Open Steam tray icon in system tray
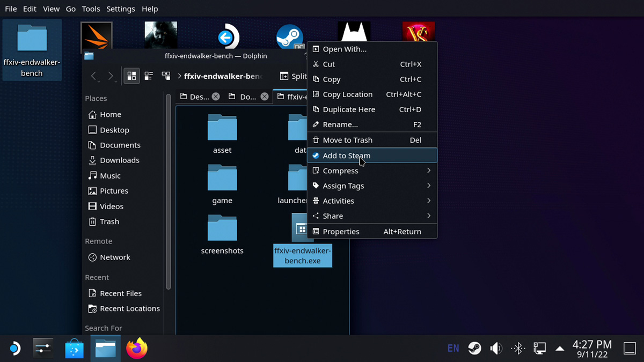The height and width of the screenshot is (362, 644). coord(474,349)
